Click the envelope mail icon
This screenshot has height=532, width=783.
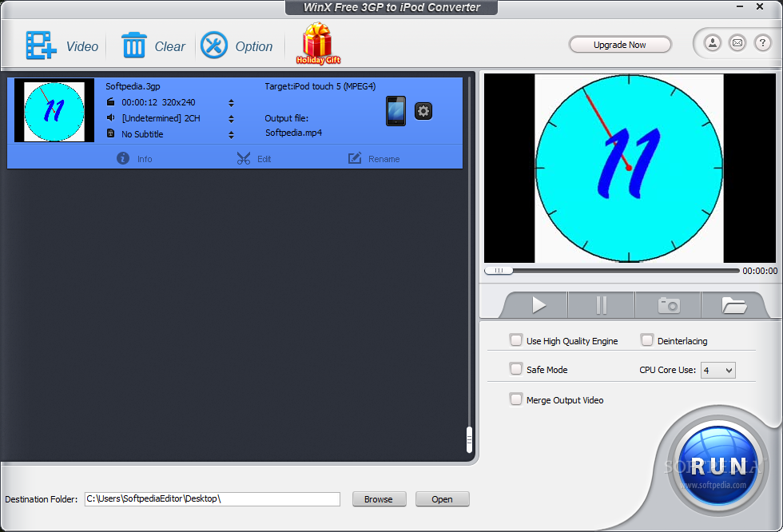[x=737, y=43]
